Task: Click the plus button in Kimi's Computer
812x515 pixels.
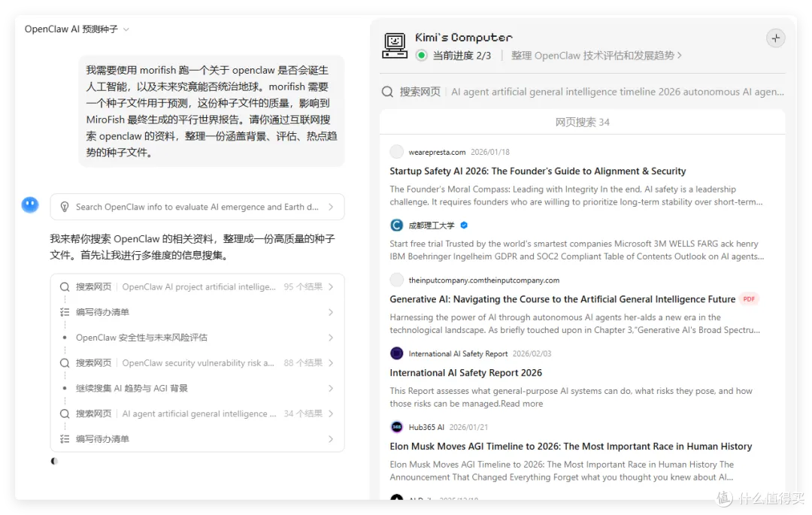Action: point(775,38)
